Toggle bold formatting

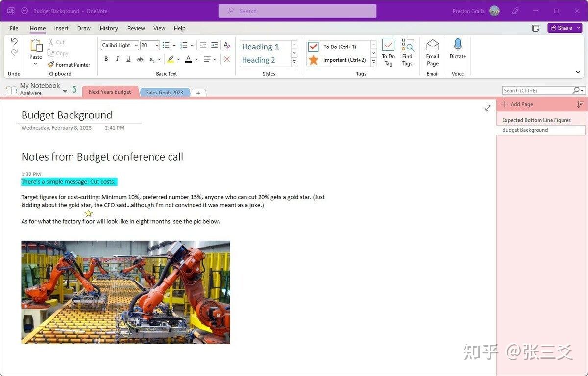click(106, 58)
